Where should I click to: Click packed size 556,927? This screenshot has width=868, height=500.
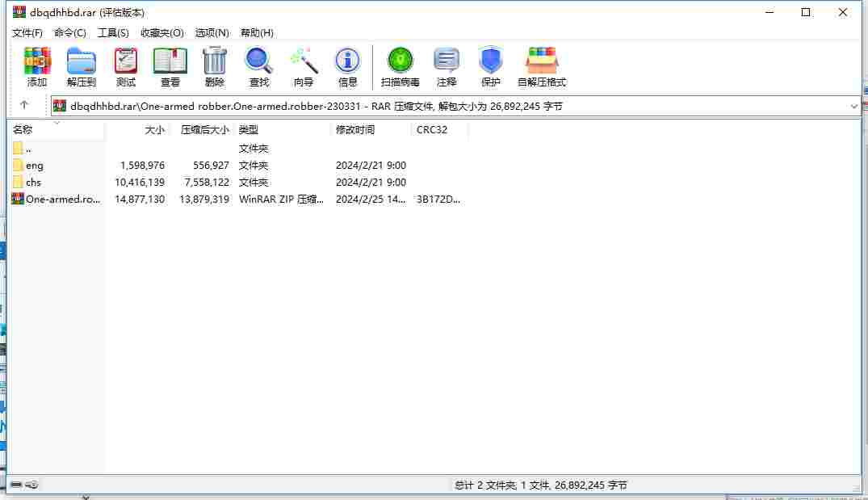(211, 165)
